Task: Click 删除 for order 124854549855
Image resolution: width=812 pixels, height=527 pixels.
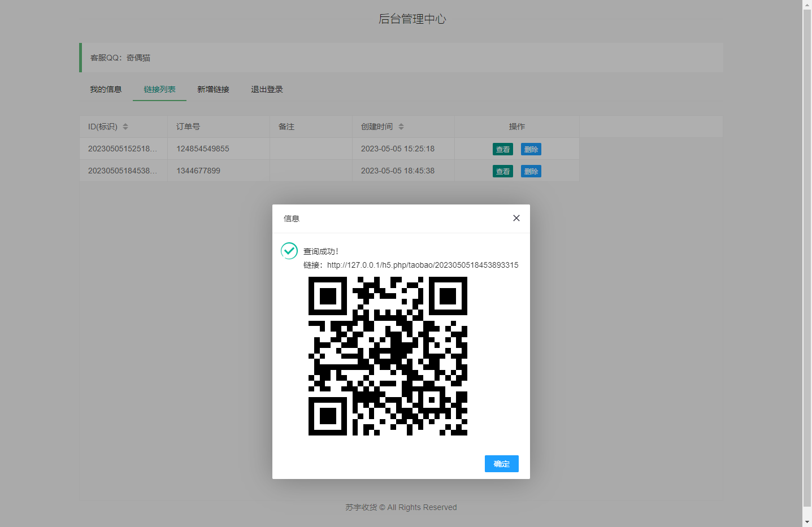Action: pyautogui.click(x=531, y=149)
